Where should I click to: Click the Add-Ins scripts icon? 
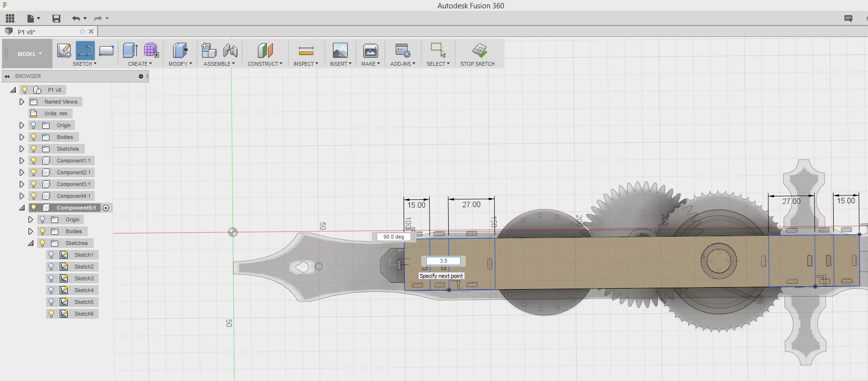(x=403, y=51)
